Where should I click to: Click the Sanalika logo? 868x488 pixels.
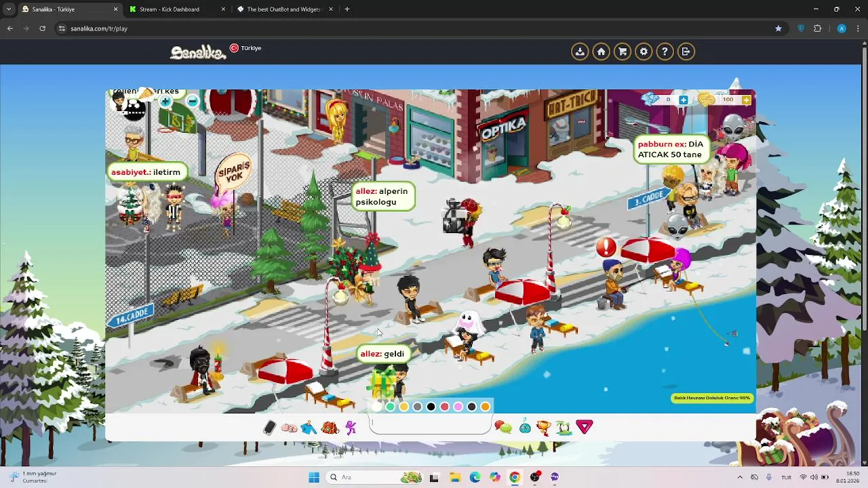(198, 52)
